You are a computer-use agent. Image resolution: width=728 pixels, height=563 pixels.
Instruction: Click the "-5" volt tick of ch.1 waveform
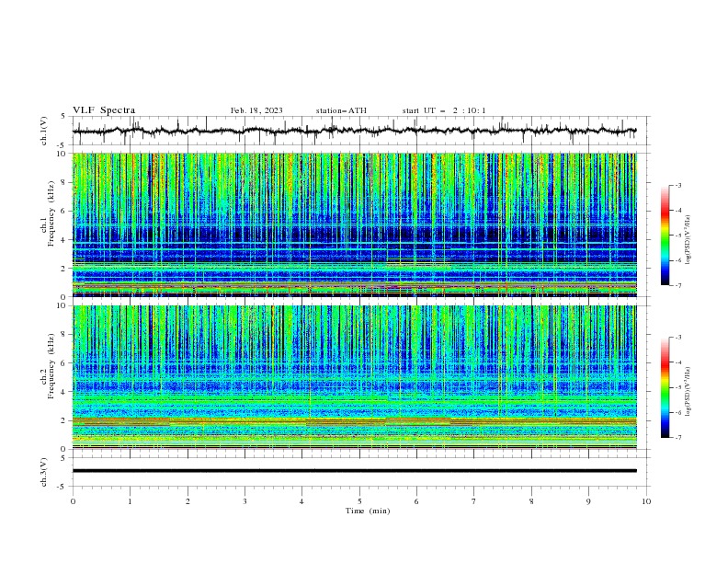[x=62, y=145]
